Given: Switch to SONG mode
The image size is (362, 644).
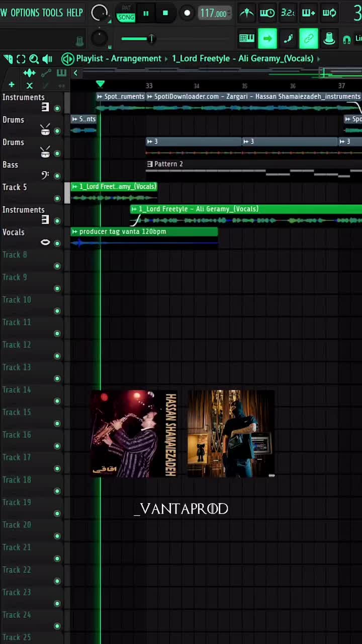Looking at the screenshot, I should [x=126, y=17].
